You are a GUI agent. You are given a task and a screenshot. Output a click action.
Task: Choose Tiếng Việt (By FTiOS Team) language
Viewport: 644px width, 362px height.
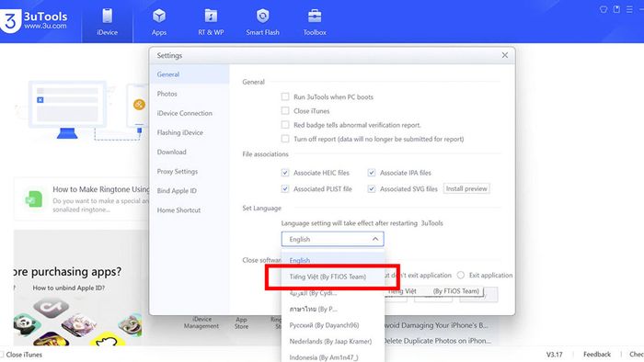333,277
